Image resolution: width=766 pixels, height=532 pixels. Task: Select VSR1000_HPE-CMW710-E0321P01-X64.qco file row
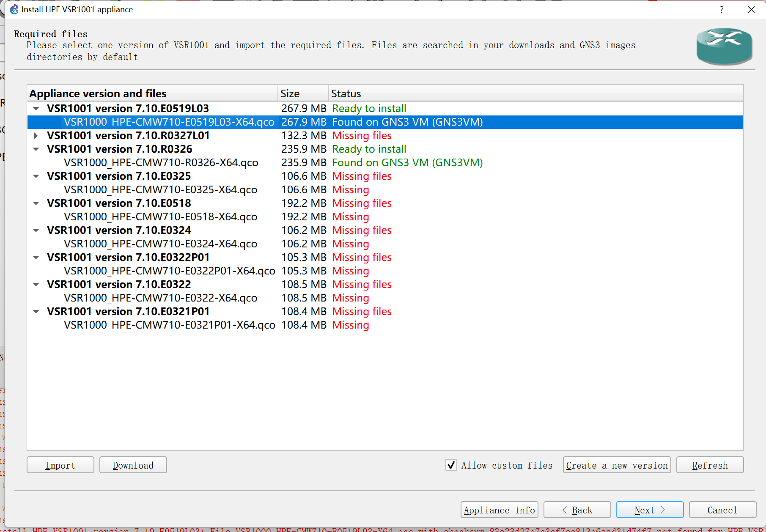(x=385, y=325)
